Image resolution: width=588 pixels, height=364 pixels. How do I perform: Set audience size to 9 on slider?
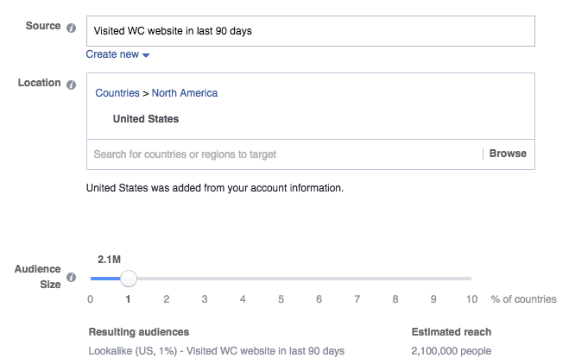pyautogui.click(x=433, y=279)
